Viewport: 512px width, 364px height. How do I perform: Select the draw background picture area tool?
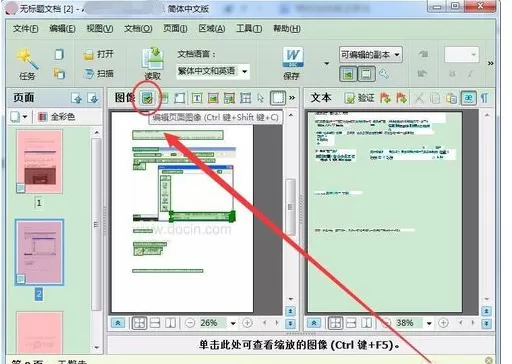229,98
